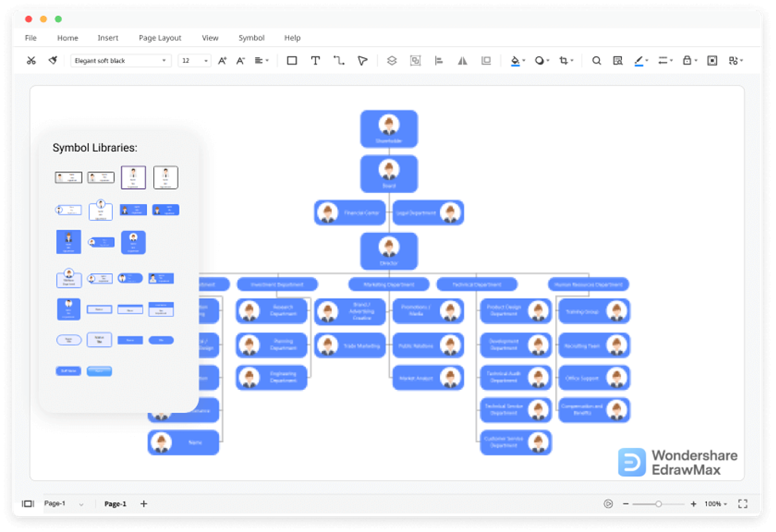The height and width of the screenshot is (532, 776).
Task: Click the page list icon in status bar
Action: 28,503
